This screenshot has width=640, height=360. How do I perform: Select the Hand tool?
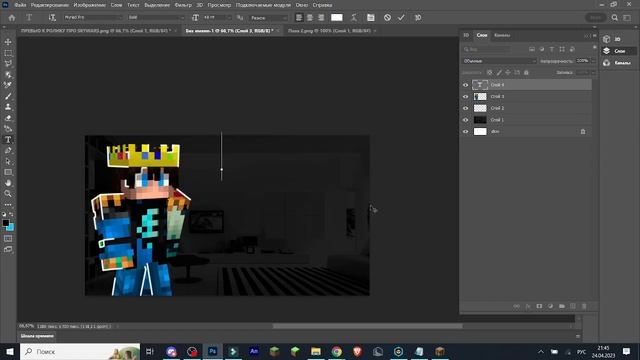(8, 183)
